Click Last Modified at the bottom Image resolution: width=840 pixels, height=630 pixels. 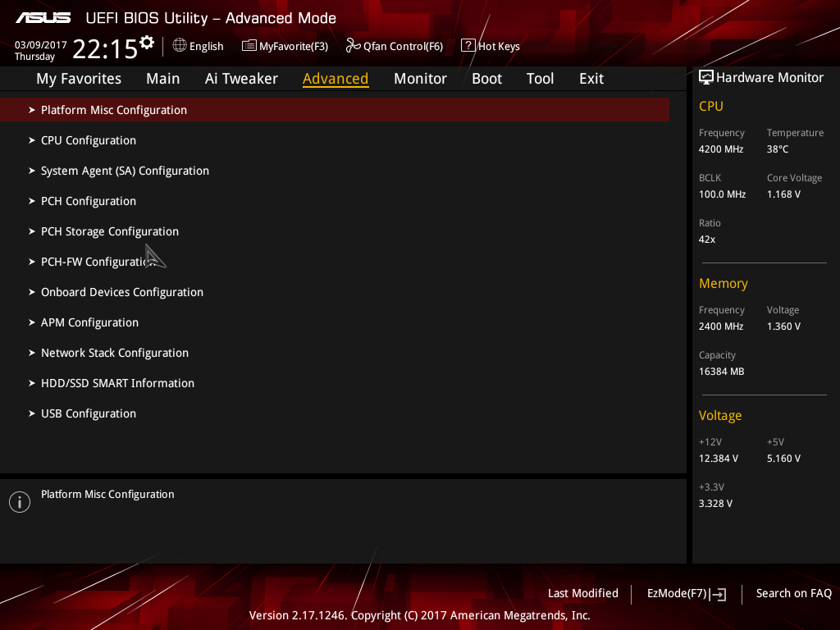(583, 594)
